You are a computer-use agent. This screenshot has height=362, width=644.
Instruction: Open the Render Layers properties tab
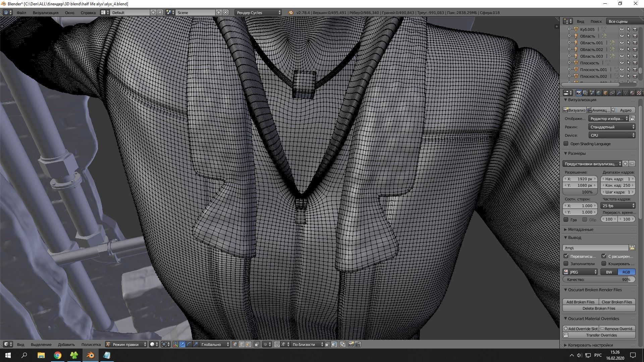[585, 93]
